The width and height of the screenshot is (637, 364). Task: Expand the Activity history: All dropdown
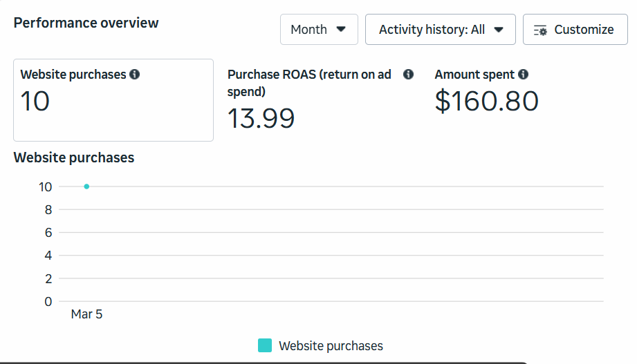pyautogui.click(x=440, y=30)
